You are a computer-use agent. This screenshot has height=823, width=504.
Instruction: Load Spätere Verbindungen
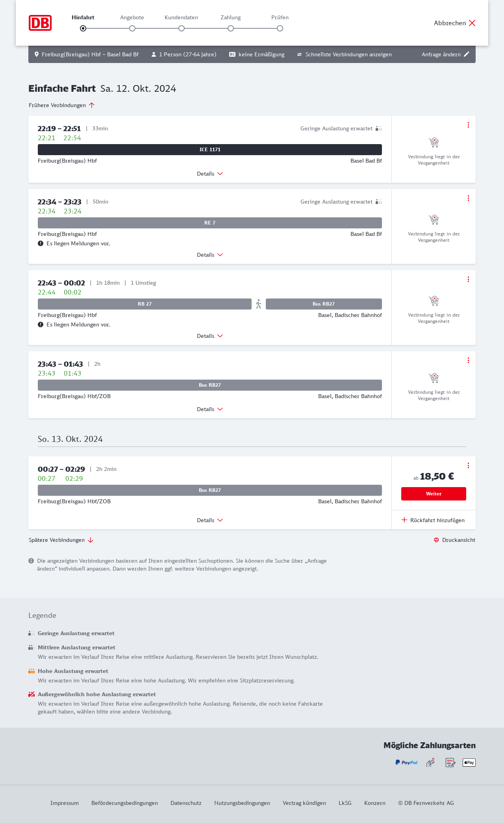tap(61, 540)
